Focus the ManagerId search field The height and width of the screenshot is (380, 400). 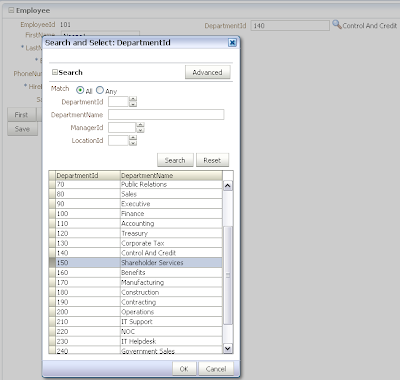click(x=122, y=127)
